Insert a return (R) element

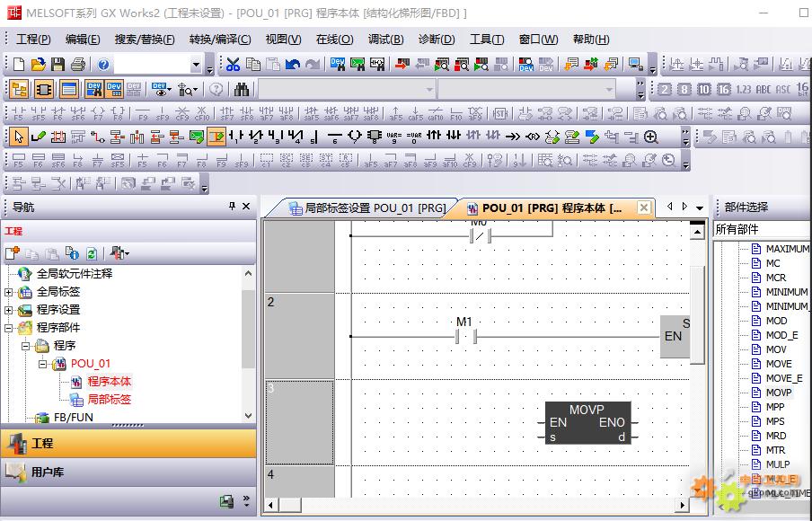(x=533, y=137)
